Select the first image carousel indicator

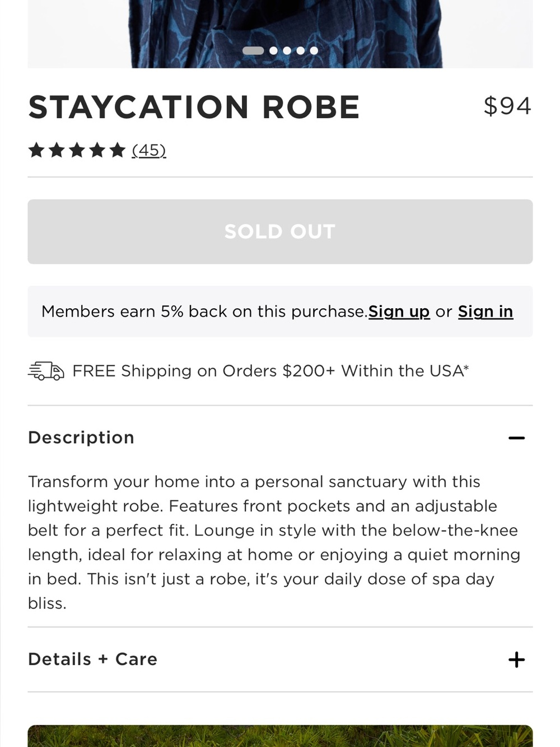(x=253, y=50)
